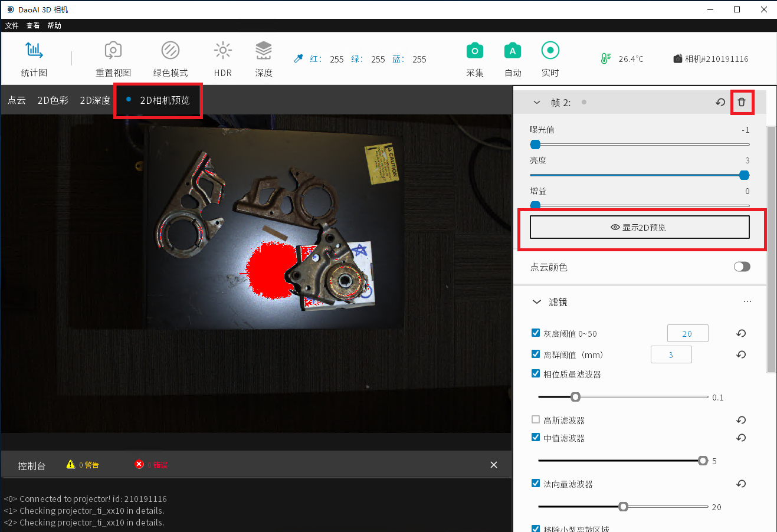Open the 统计图 histogram tool
This screenshot has width=777, height=532.
point(34,51)
